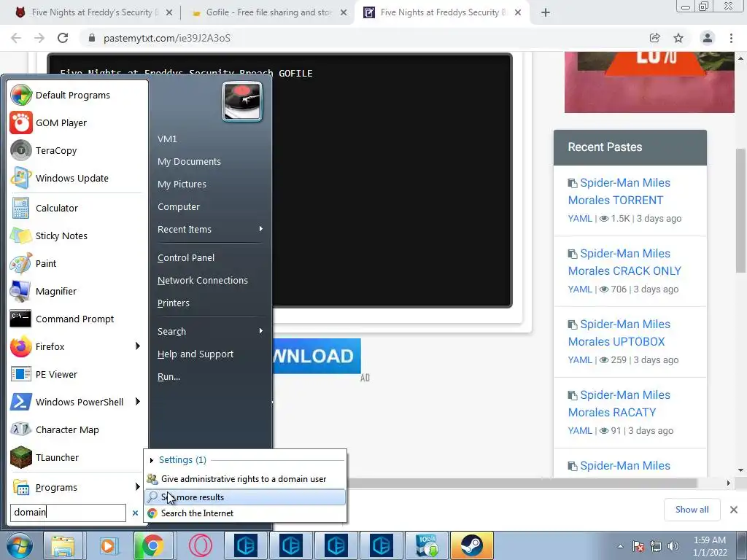Click the Start menu search box
Image resolution: width=747 pixels, height=560 pixels.
pyautogui.click(x=68, y=513)
